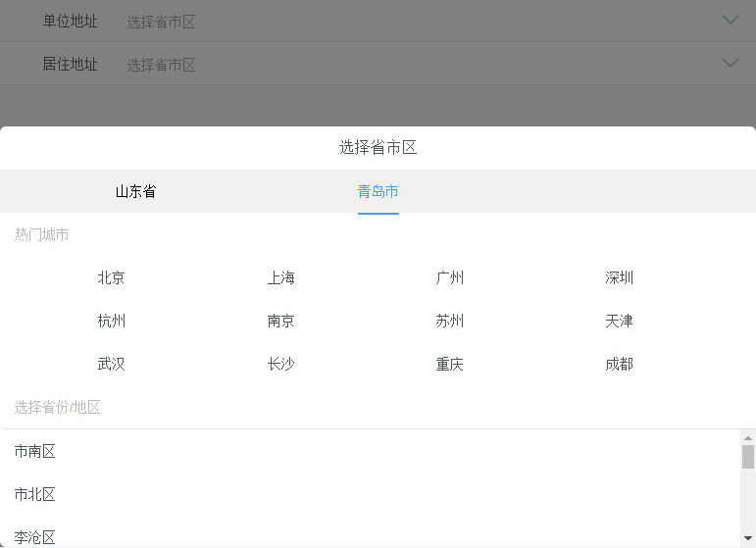Image resolution: width=756 pixels, height=548 pixels.
Task: Choose 武汉 city option
Action: (x=112, y=364)
